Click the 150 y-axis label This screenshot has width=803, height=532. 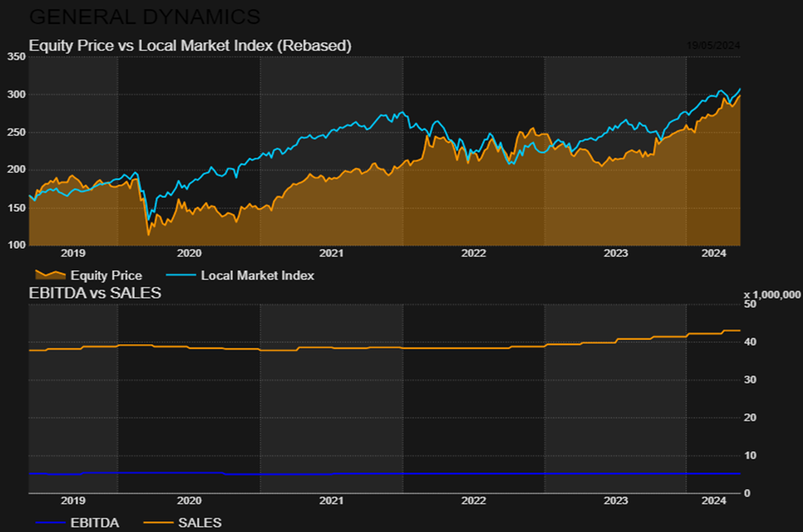[x=16, y=208]
